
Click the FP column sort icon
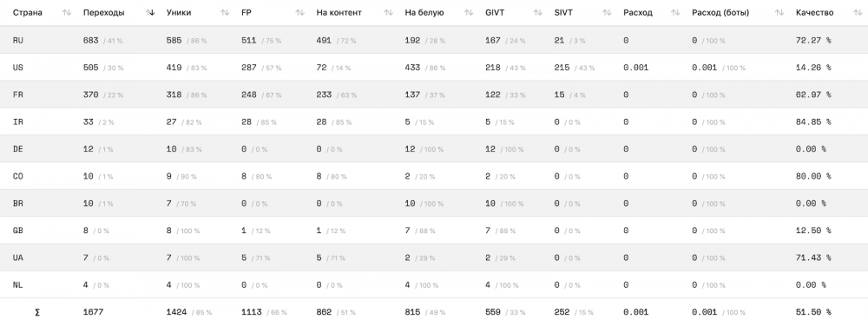[x=300, y=13]
